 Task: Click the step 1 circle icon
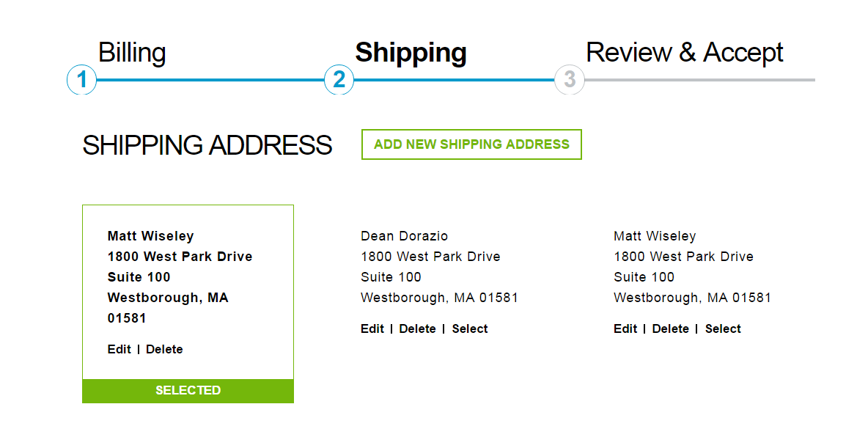pyautogui.click(x=82, y=79)
